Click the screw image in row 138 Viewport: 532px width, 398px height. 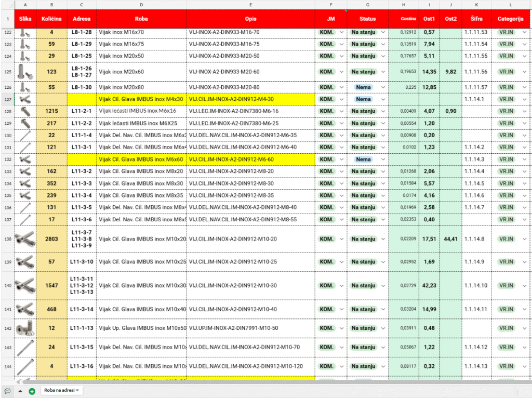(25, 239)
